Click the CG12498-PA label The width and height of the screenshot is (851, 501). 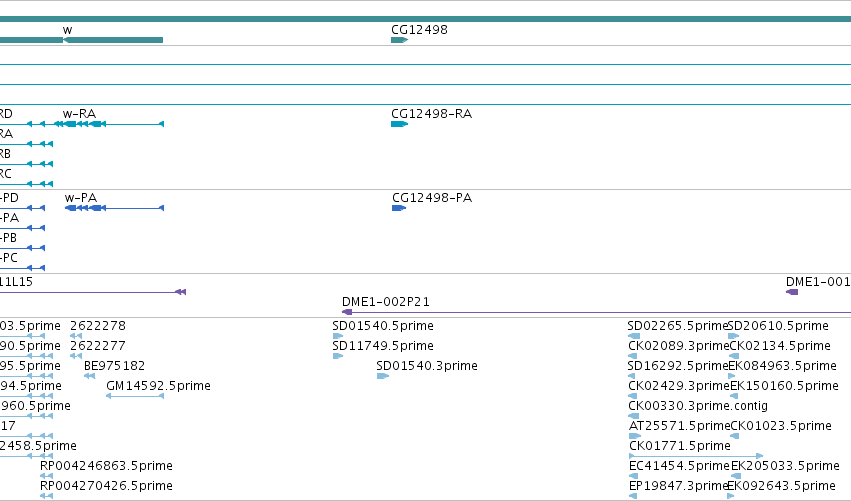point(432,198)
